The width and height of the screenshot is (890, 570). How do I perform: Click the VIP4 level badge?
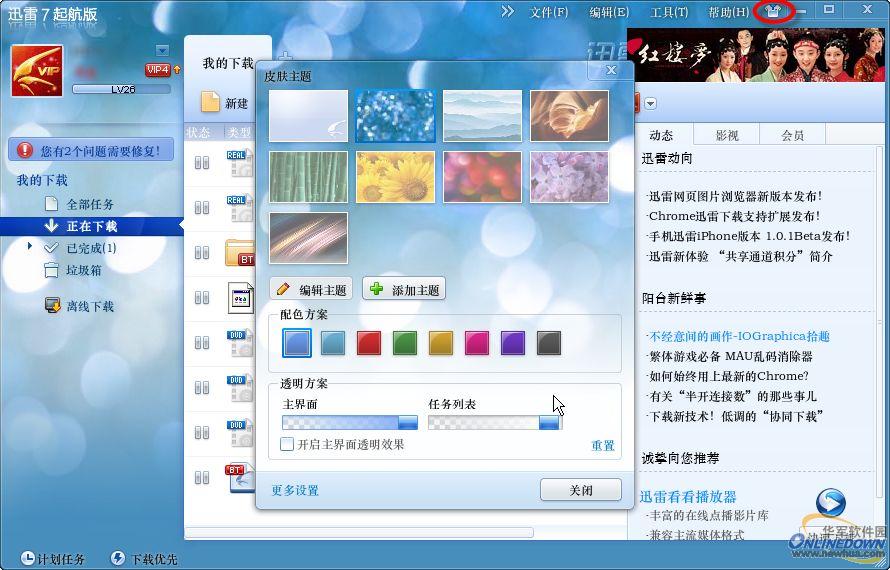pos(158,70)
